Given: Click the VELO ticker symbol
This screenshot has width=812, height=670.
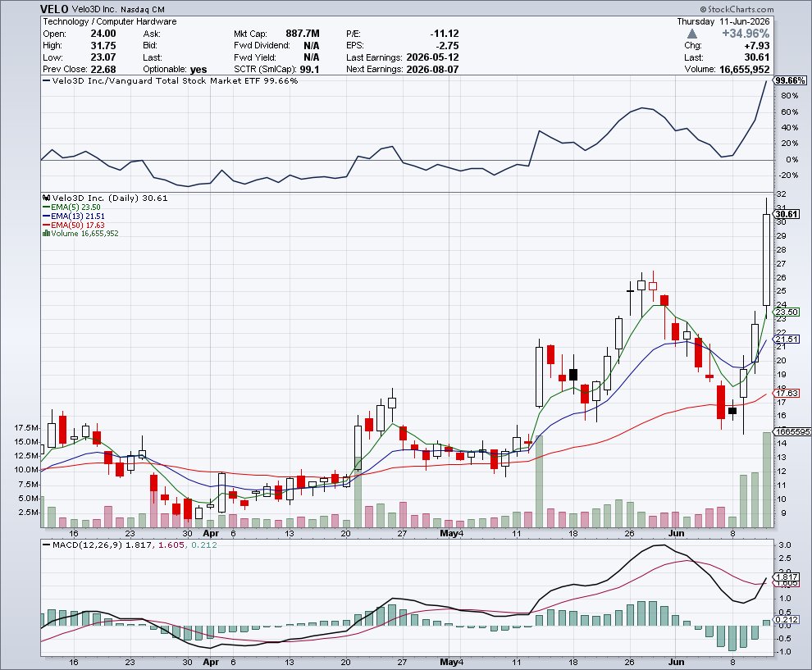Looking at the screenshot, I should point(54,9).
